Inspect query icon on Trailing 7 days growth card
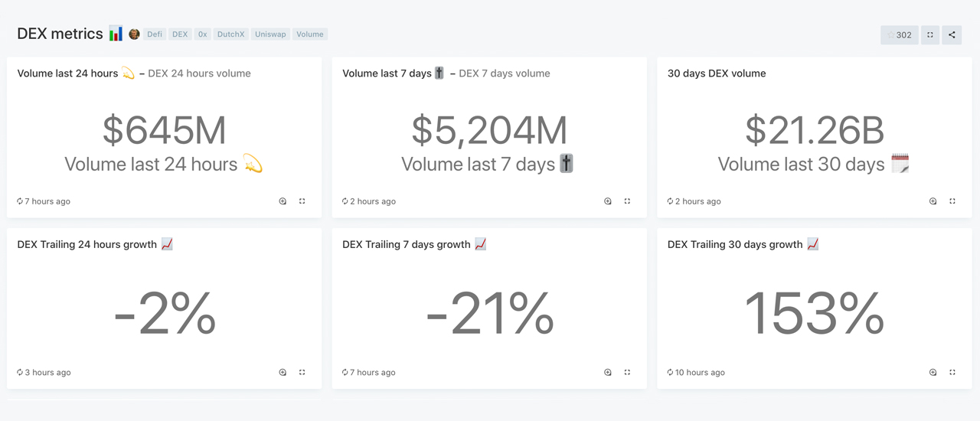Viewport: 980px width, 421px height. [608, 372]
